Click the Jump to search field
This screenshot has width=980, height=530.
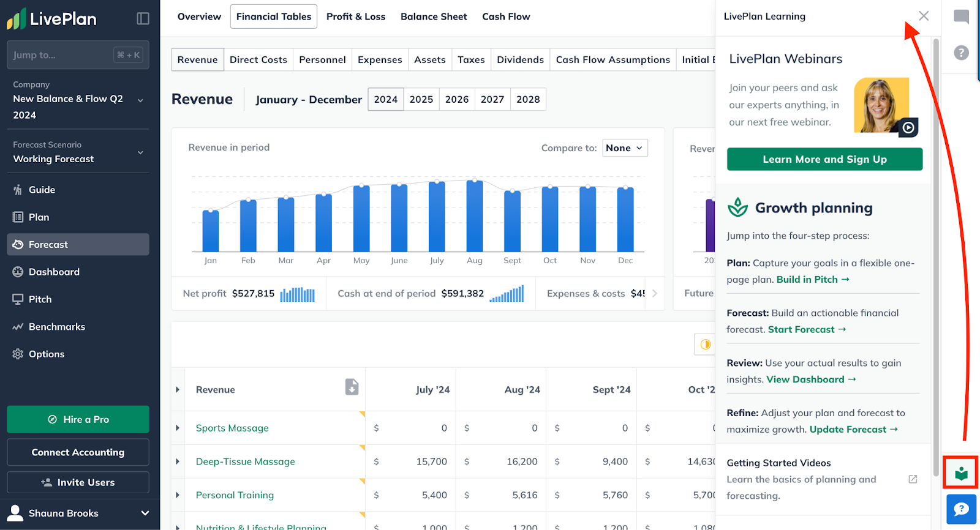click(x=78, y=55)
